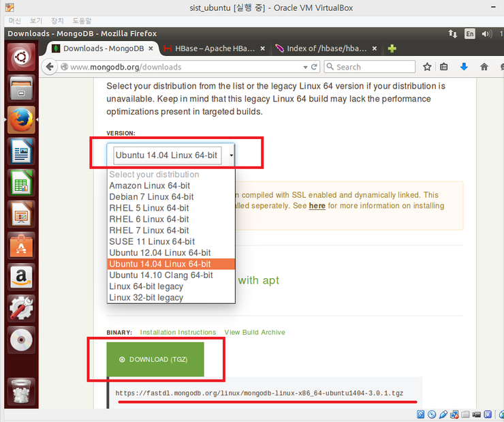Screen dimensions: 504x422
Task: Launch Ubuntu Software Center from the dock
Action: coord(22,245)
